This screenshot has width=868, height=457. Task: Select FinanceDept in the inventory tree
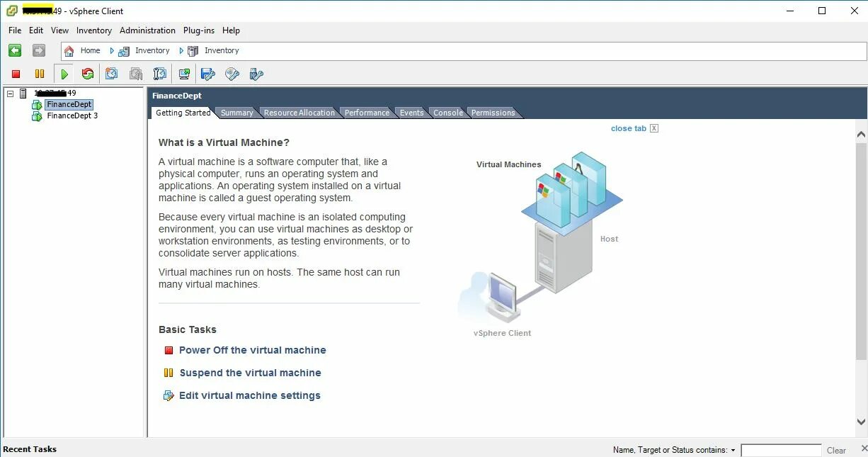[69, 105]
